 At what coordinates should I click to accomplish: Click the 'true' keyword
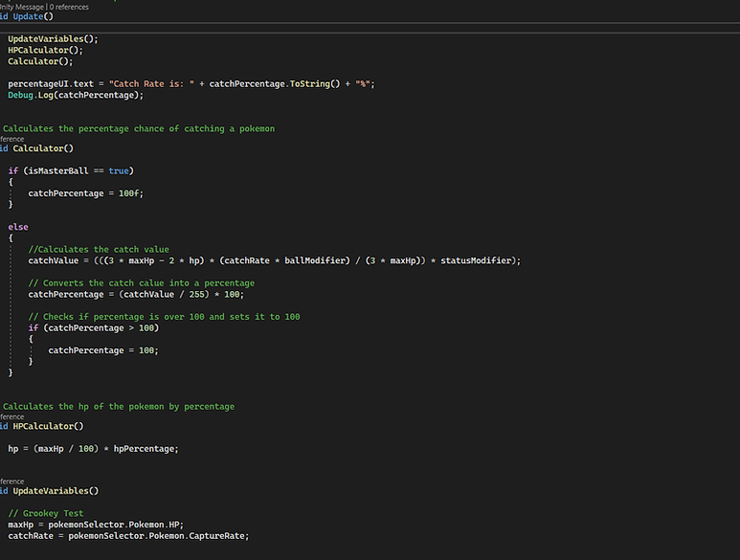click(x=119, y=170)
